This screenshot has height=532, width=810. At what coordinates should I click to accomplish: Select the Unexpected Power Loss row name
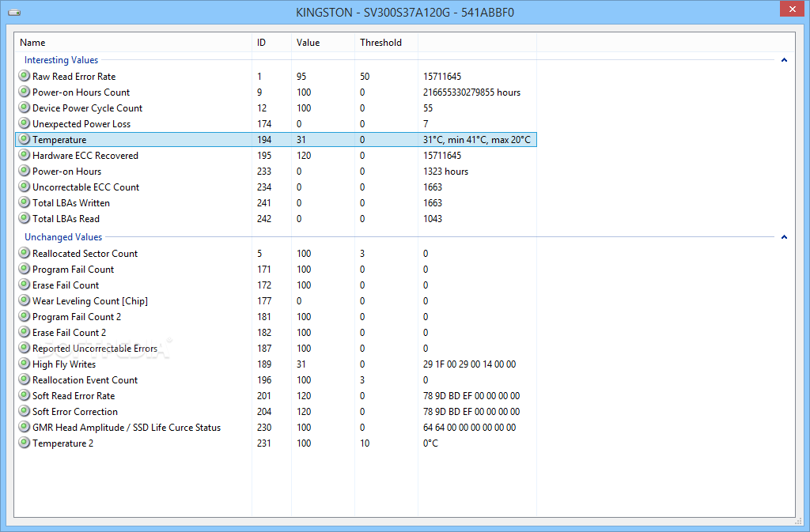click(x=81, y=124)
